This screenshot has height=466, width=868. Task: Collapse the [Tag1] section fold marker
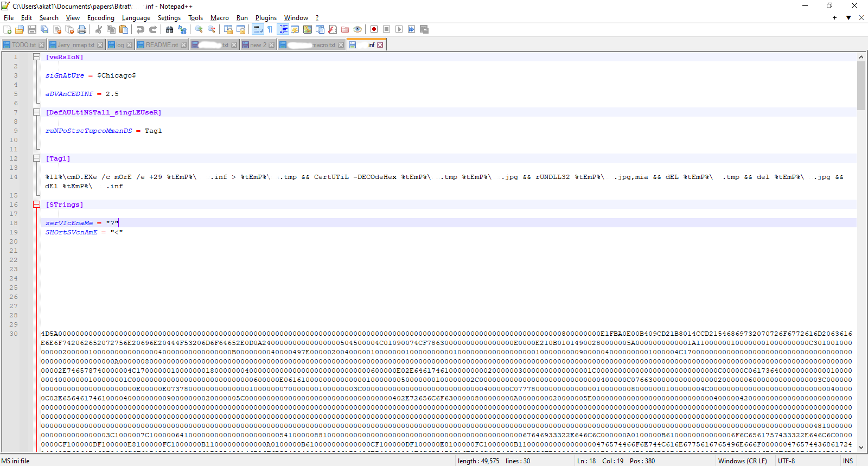click(36, 158)
